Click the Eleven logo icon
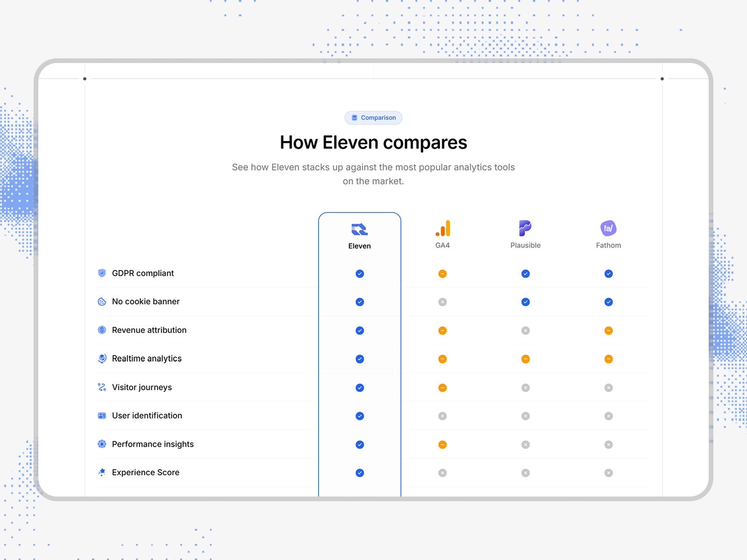The image size is (747, 560). pos(359,229)
